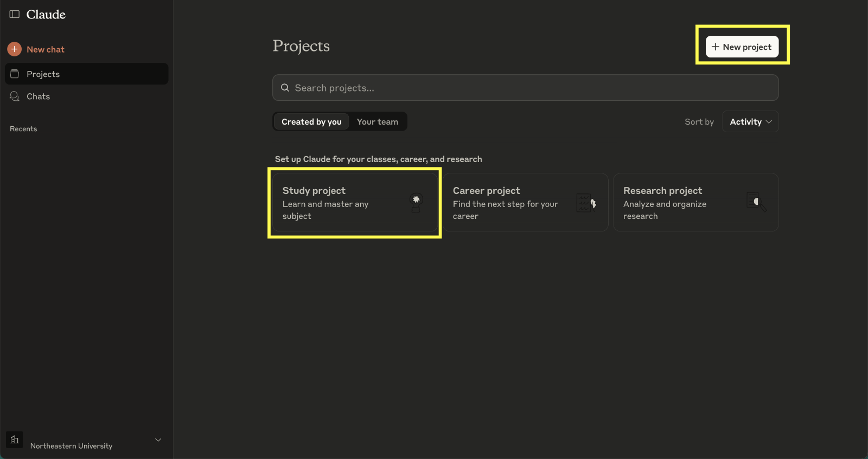Click the Claude logo text
This screenshot has height=459, width=868.
tap(46, 15)
